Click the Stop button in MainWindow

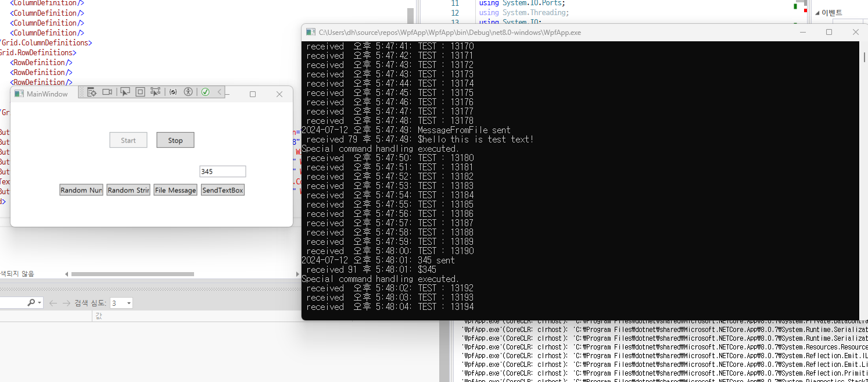point(175,140)
